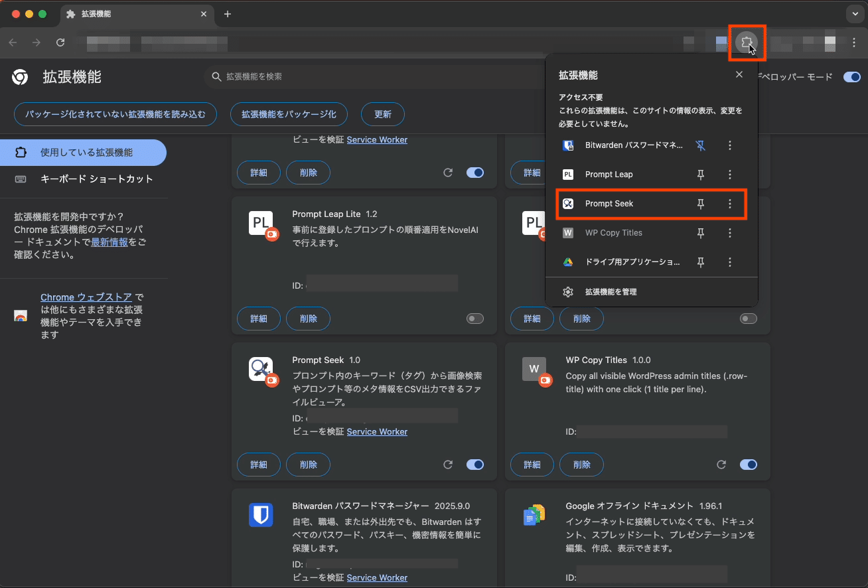Focus the 拡張機能を検索 search field
This screenshot has height=588, width=868.
[x=375, y=77]
